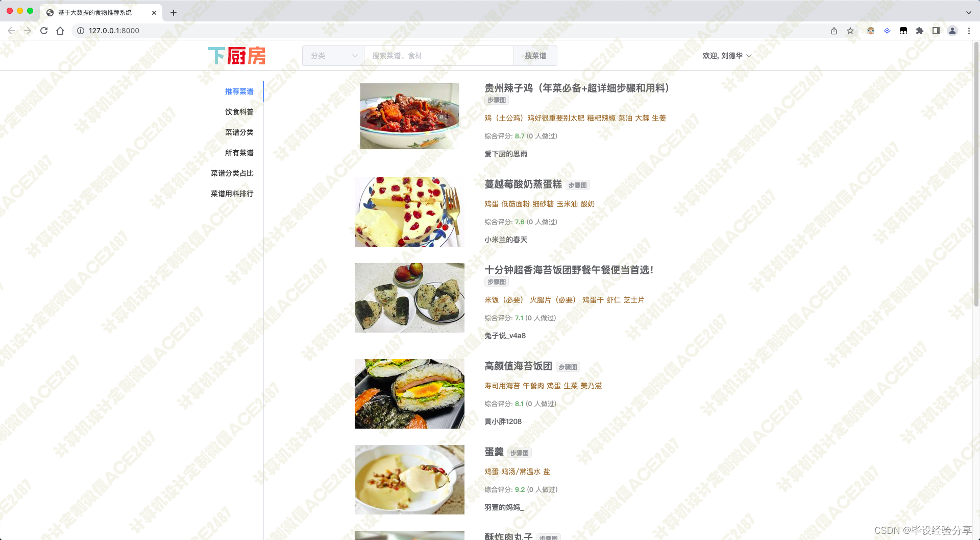Open recipe title 十分钟超香海苔饭团野餐午餐便当首选!

pos(569,270)
